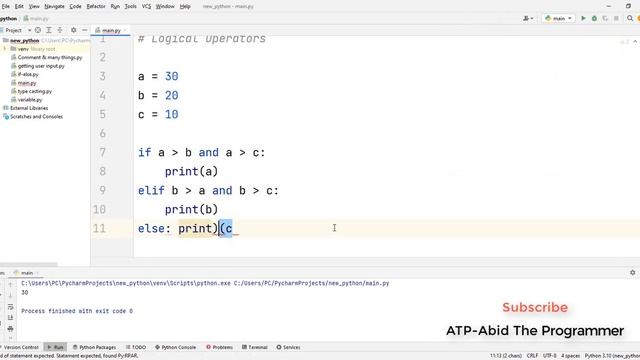This screenshot has width=640, height=360.
Task: Print console output icon
Action: [10, 329]
